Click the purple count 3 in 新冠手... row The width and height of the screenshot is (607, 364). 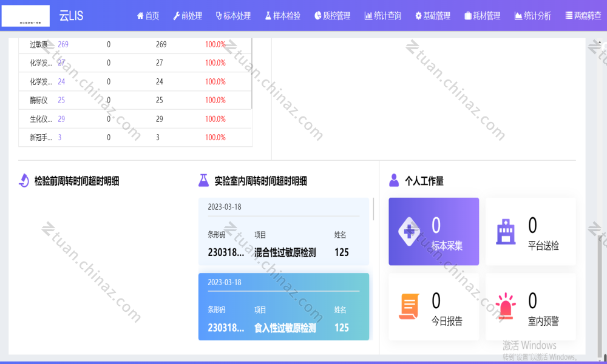[x=59, y=137]
